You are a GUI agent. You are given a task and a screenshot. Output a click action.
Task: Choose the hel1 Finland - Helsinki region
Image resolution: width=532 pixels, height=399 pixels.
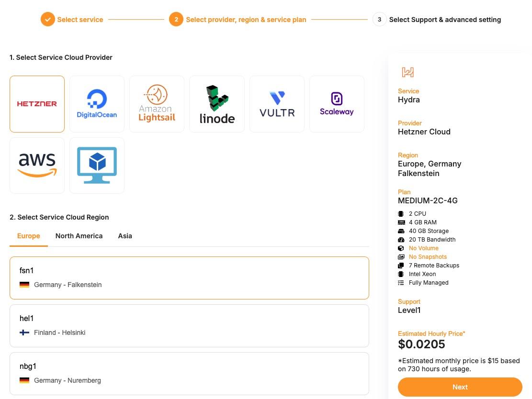tap(189, 326)
